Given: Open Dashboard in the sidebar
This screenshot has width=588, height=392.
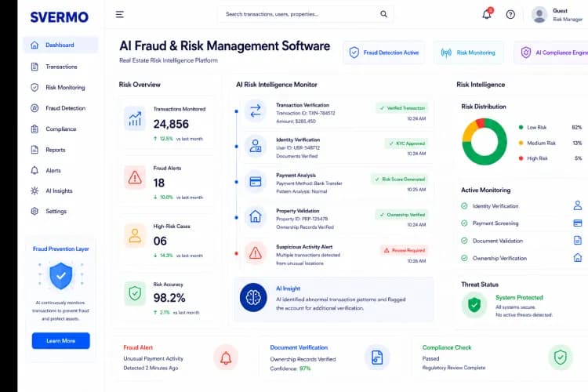Looking at the screenshot, I should tap(60, 45).
